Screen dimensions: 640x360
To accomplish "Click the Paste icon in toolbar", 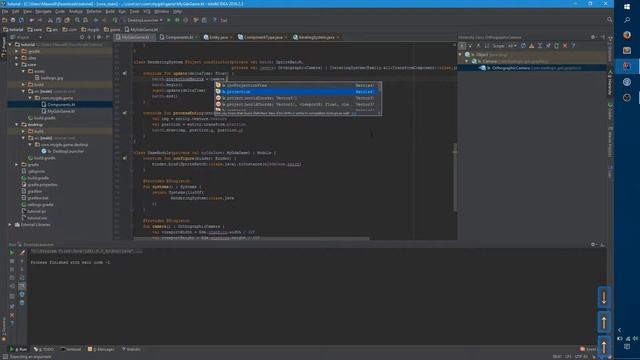I will [67, 20].
